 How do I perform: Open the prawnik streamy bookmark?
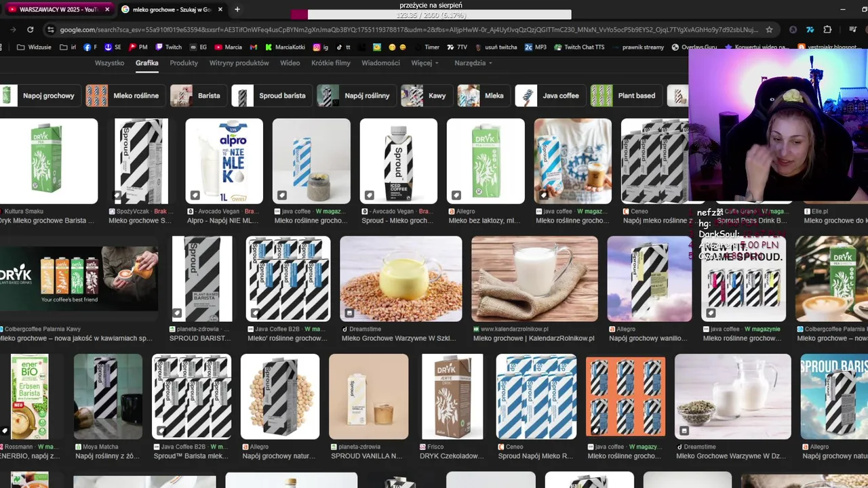tap(637, 47)
